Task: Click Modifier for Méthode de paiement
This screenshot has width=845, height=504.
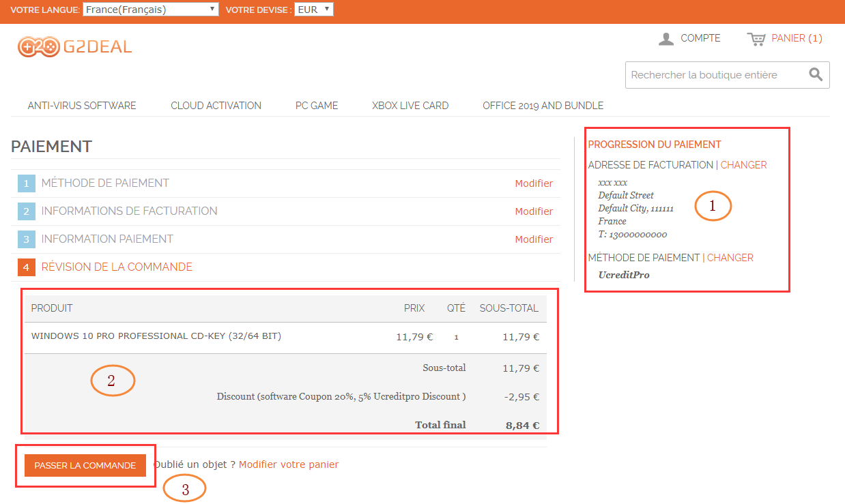Action: [534, 183]
